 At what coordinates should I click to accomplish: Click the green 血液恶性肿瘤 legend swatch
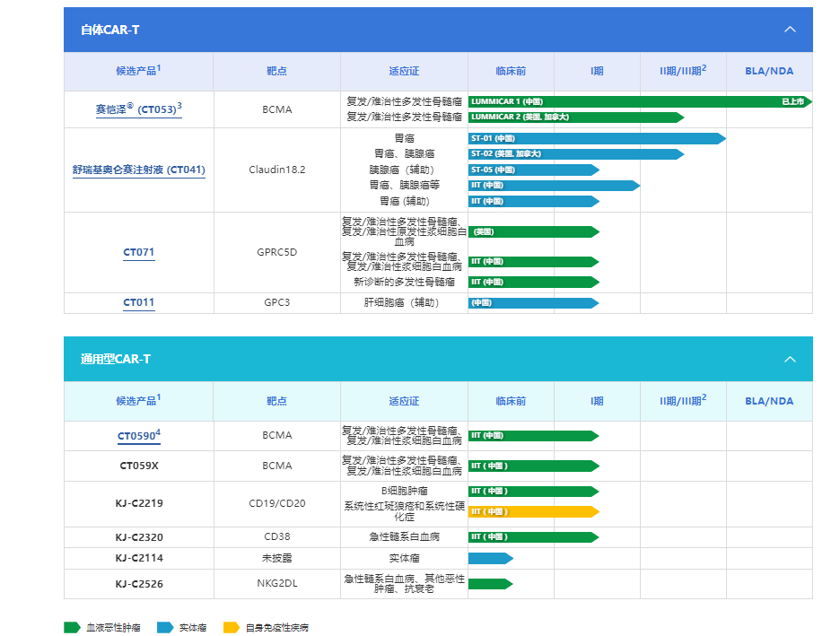(72, 627)
